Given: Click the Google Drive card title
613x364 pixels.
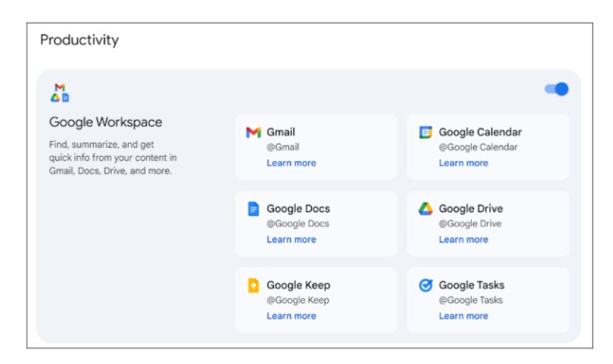Looking at the screenshot, I should pos(471,208).
